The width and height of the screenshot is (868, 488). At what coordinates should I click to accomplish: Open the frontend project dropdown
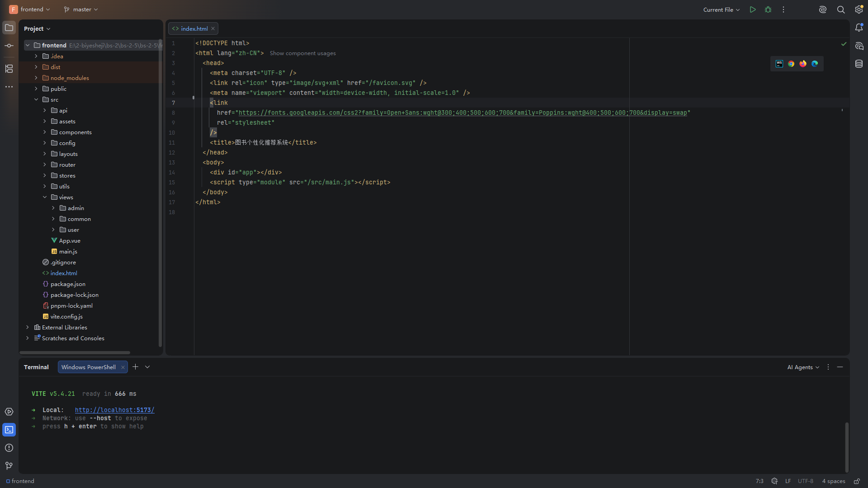point(30,9)
